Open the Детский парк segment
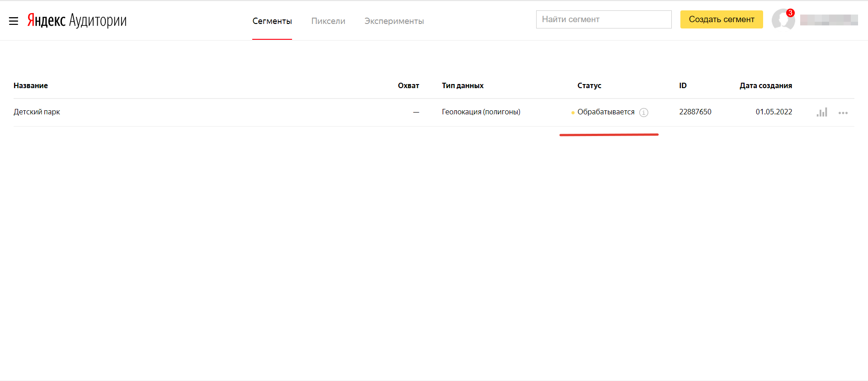Screen dimensions: 868x381 coord(37,112)
